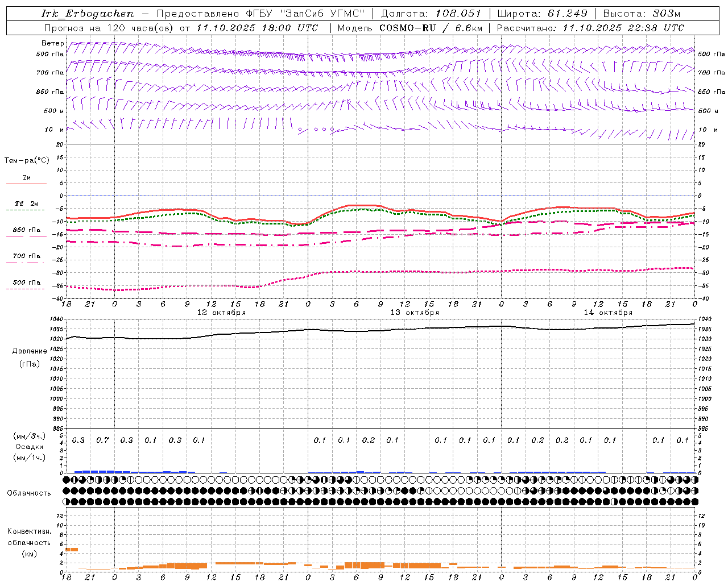The image size is (728, 582).
Task: Click the '500 гПа' temperature legend entry
Action: click(26, 282)
